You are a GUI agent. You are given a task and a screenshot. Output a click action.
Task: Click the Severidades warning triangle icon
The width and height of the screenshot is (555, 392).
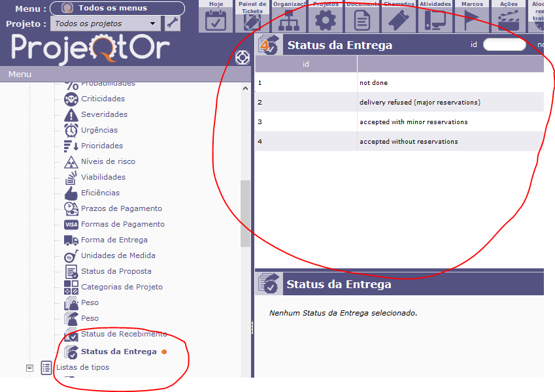71,114
